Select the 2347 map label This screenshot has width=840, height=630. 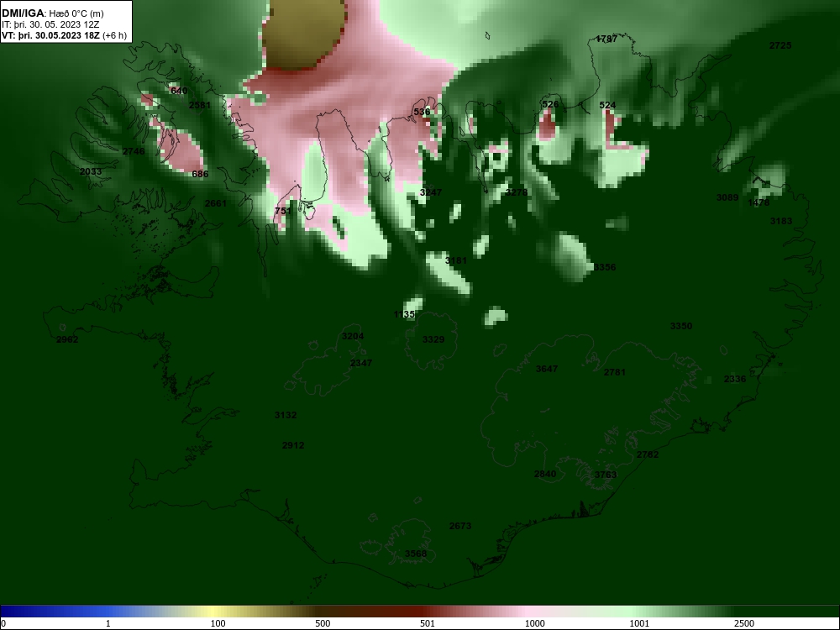pyautogui.click(x=361, y=363)
